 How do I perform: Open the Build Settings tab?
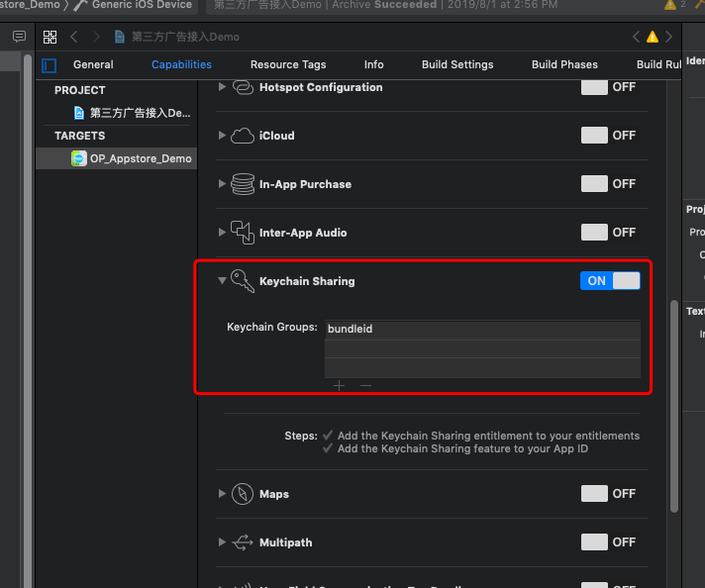point(457,64)
